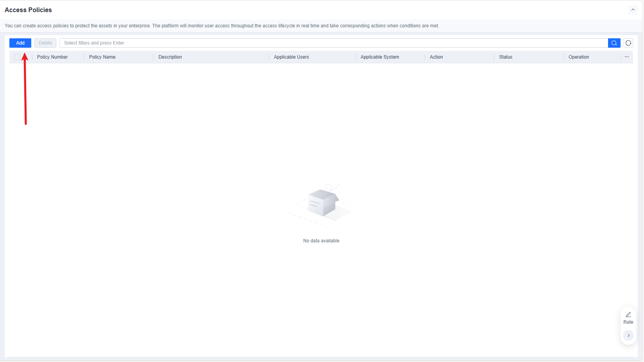
Task: Open column settings ellipsis icon
Action: pos(627,57)
